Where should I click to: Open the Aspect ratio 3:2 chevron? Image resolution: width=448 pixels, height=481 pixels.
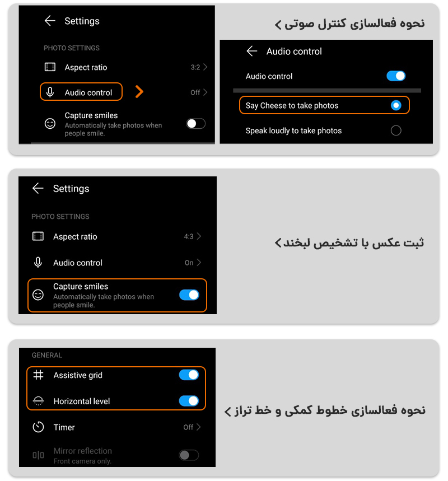coord(206,67)
